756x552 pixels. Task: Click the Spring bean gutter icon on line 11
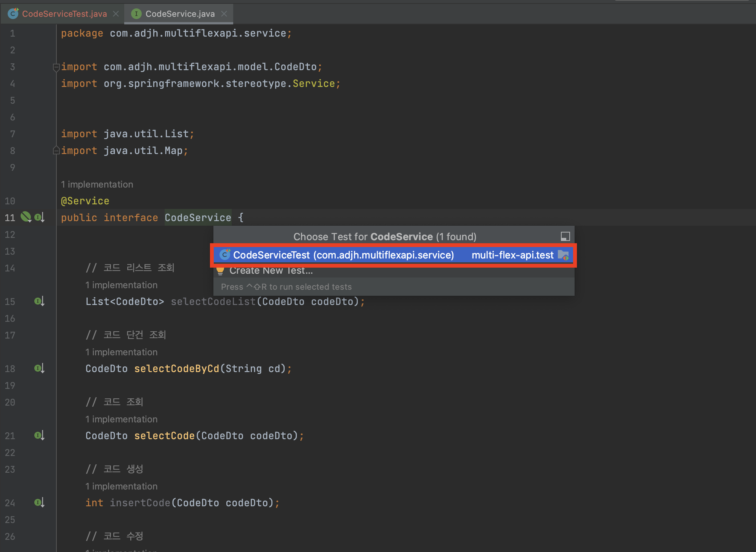pyautogui.click(x=26, y=217)
